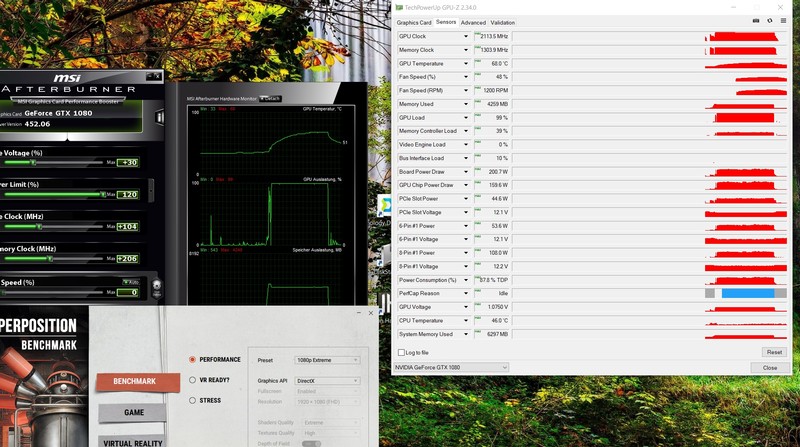Toggle the Auto fan speed button
The image size is (800, 447).
[131, 282]
